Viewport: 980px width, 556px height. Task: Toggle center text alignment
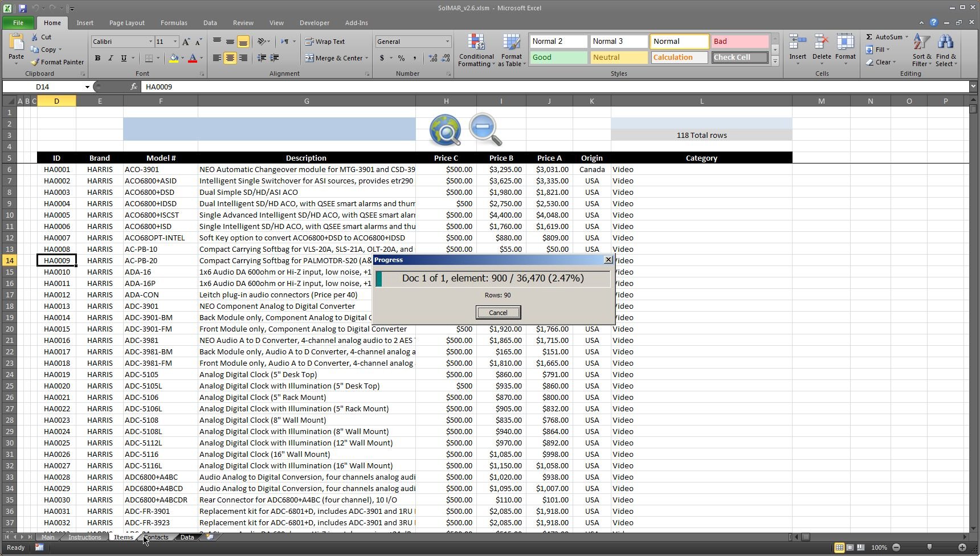point(230,58)
